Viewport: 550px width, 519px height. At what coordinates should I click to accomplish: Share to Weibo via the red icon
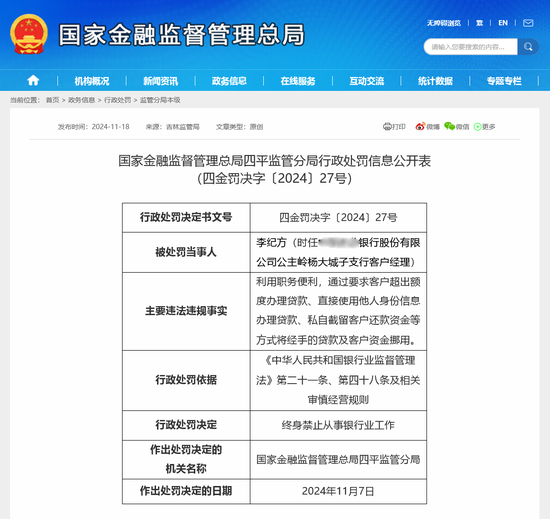[420, 127]
